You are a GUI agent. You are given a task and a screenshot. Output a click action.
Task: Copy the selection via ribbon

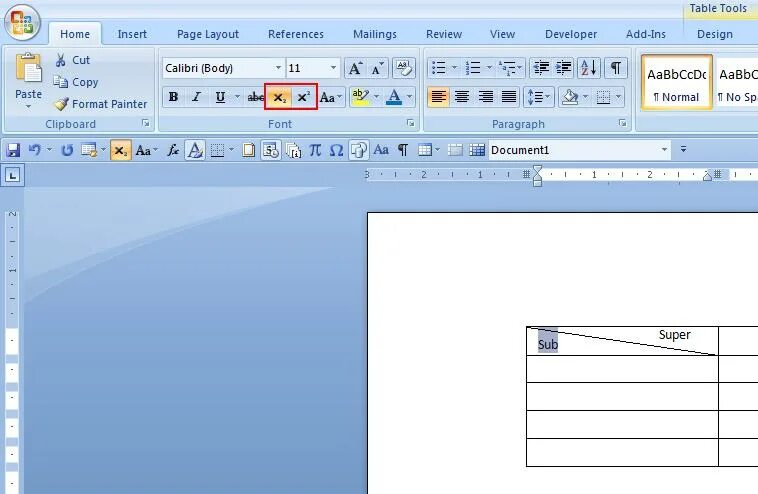tap(76, 82)
